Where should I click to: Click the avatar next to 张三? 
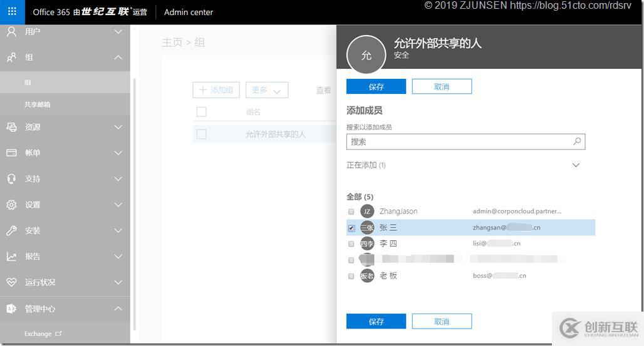point(367,227)
